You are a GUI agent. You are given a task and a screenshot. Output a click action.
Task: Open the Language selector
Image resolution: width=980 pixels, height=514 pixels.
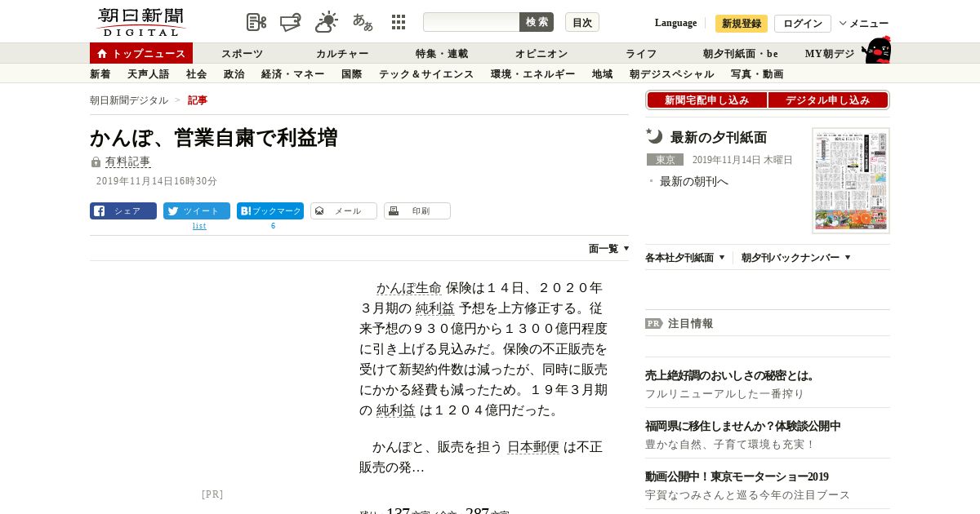pyautogui.click(x=675, y=23)
